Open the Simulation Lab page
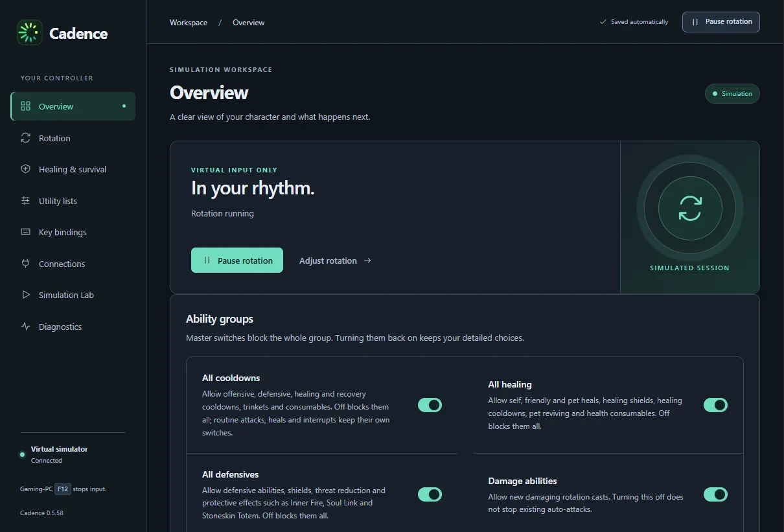The width and height of the screenshot is (784, 532). click(x=73, y=295)
